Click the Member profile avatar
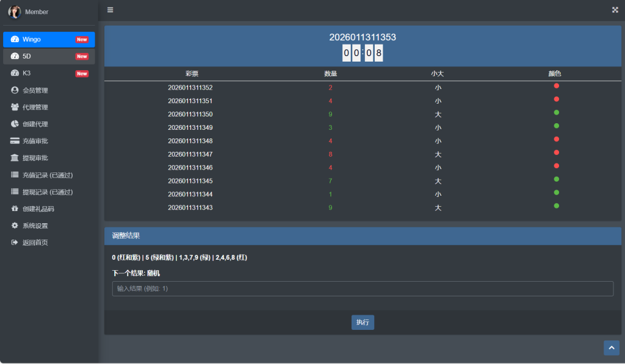625x364 pixels. (x=15, y=12)
